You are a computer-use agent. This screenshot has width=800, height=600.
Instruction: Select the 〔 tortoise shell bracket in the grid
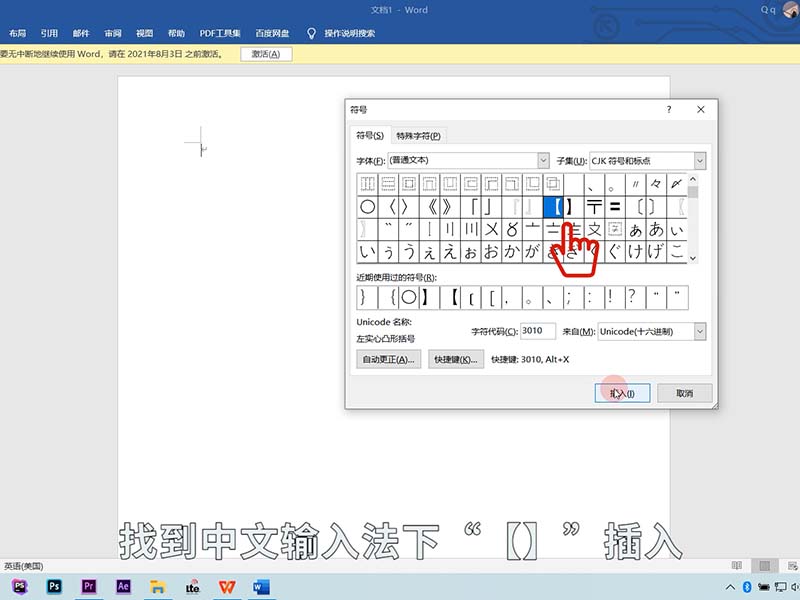(636, 207)
